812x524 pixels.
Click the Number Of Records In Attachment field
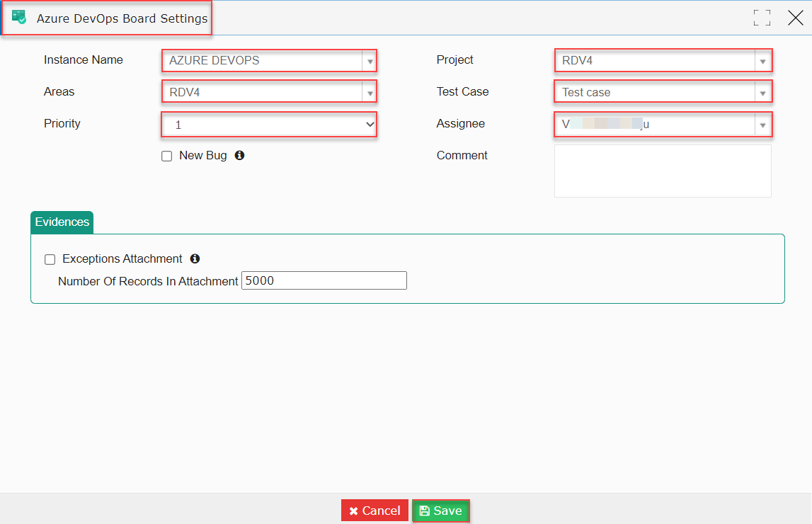coord(324,280)
